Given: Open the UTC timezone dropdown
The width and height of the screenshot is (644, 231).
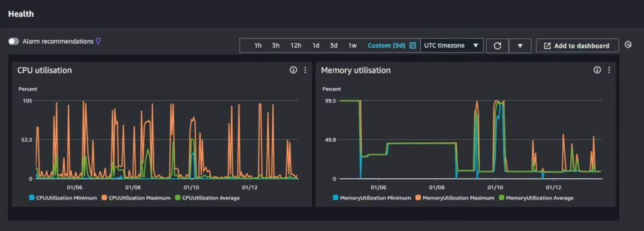Looking at the screenshot, I should 452,45.
